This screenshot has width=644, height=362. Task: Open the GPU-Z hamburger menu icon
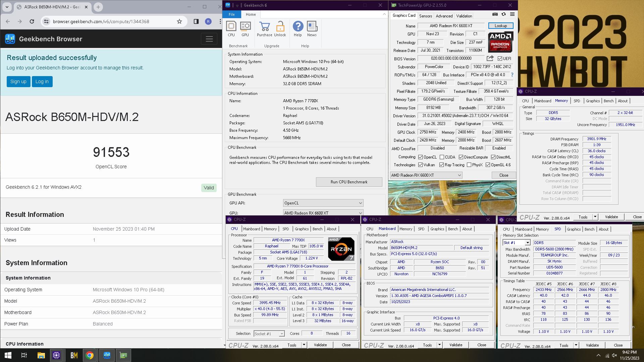tap(512, 14)
